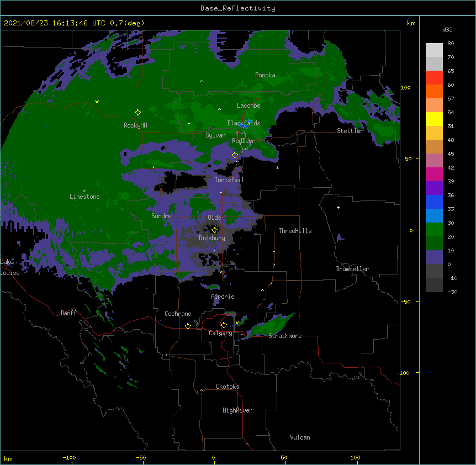This screenshot has width=476, height=465.
Task: Pick the green 20-30 dBZ legend swatch
Action: pyautogui.click(x=434, y=230)
